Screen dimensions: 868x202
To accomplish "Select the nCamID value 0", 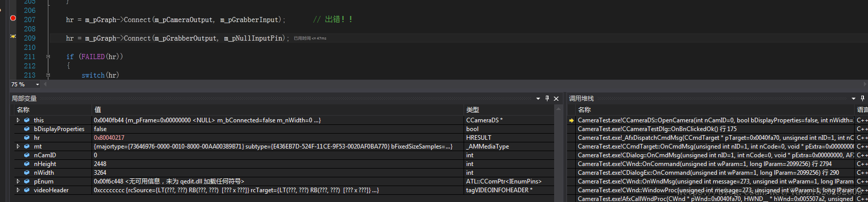I will (96, 155).
